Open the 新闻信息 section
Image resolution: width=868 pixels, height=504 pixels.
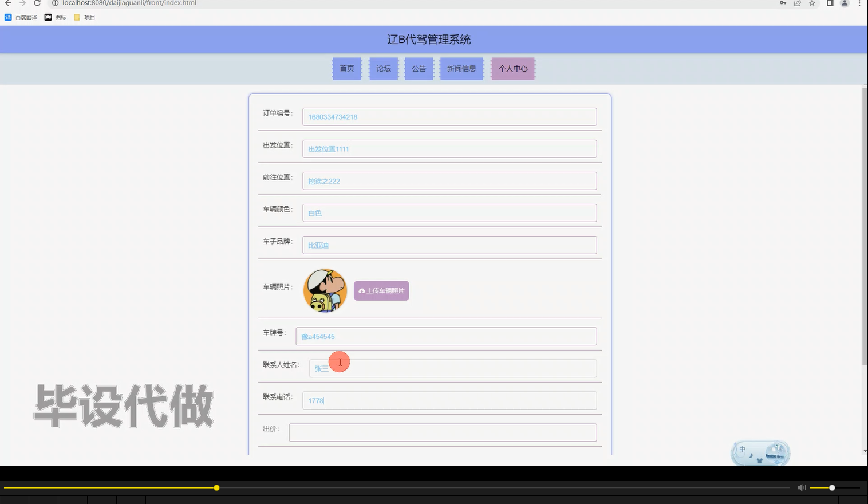click(461, 68)
